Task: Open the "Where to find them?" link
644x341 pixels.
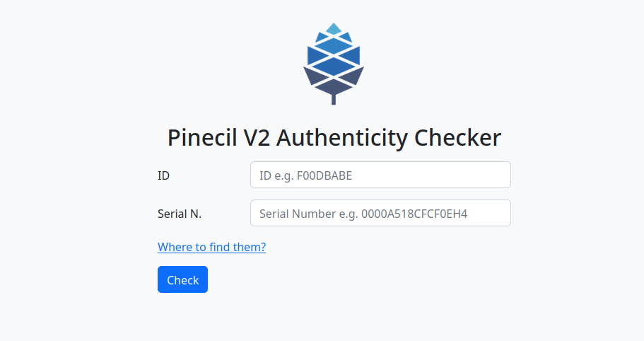Action: tap(211, 247)
